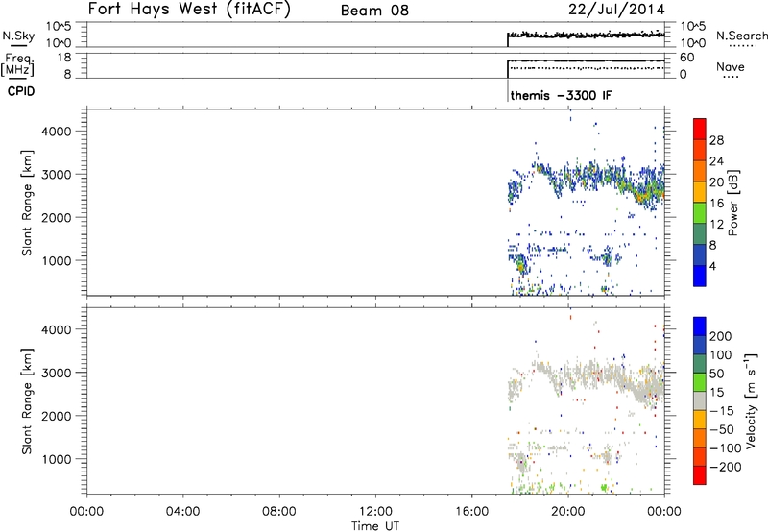The height and width of the screenshot is (532, 768).
Task: Click the "20:00" time axis tick label
Action: point(567,512)
